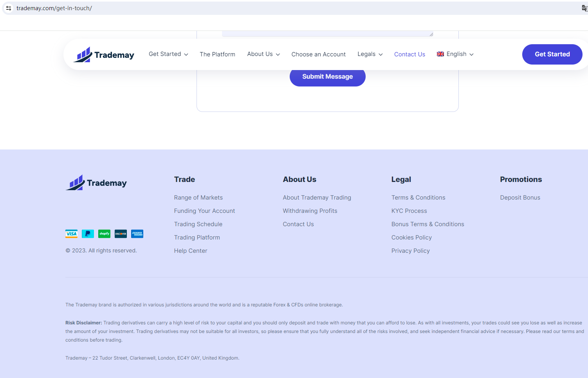The height and width of the screenshot is (378, 588).
Task: Open the Bonus Terms & Conditions link
Action: point(428,224)
